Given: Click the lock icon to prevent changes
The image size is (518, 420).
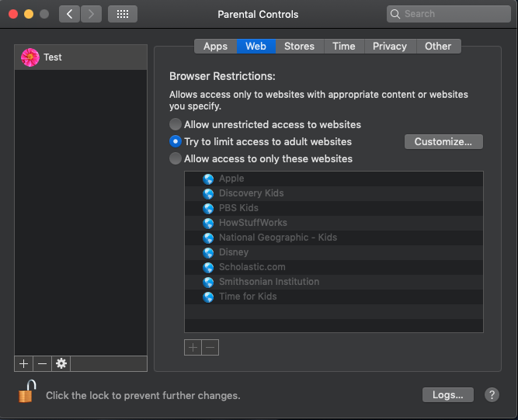Looking at the screenshot, I should click(x=27, y=391).
